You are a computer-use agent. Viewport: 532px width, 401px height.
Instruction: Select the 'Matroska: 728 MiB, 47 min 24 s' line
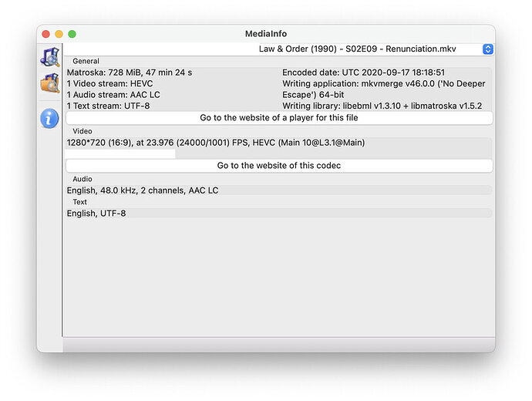click(130, 72)
